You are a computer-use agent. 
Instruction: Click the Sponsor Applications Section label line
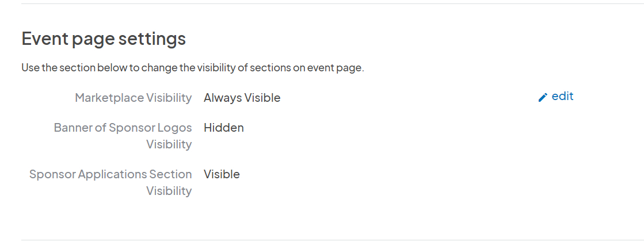coord(110,174)
